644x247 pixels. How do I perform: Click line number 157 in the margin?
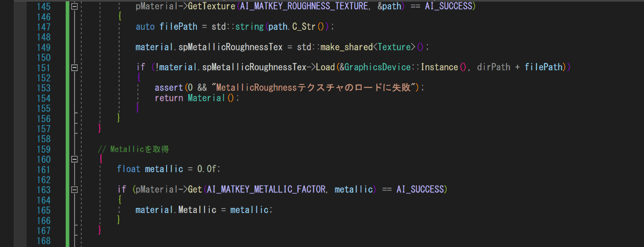43,129
